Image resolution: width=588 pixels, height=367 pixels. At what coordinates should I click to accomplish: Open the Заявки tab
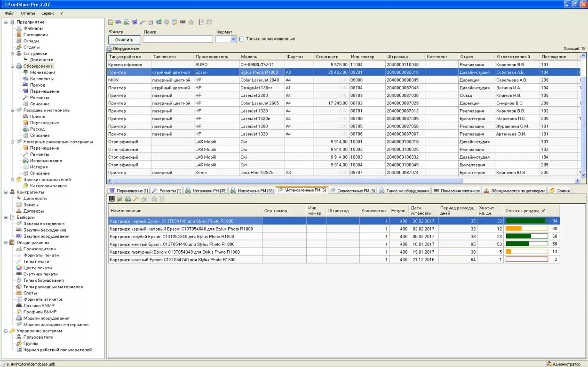click(x=560, y=191)
